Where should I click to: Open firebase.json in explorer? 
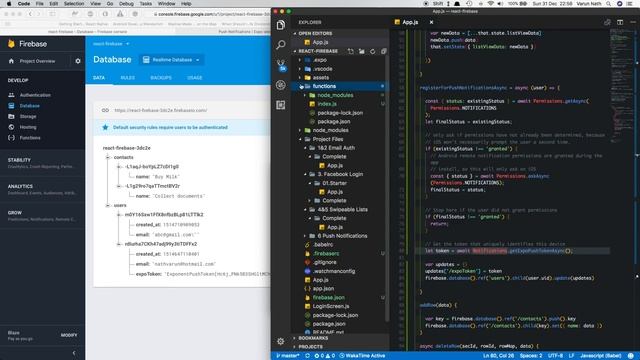[x=329, y=298]
